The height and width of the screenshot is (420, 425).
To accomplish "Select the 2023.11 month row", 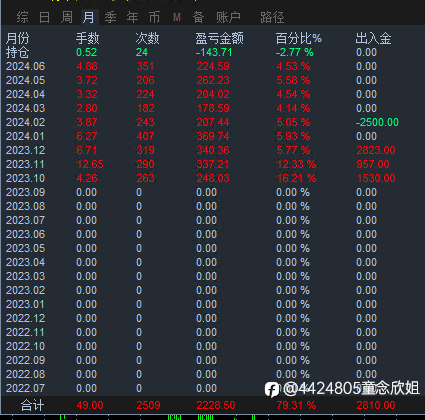I will [25, 164].
